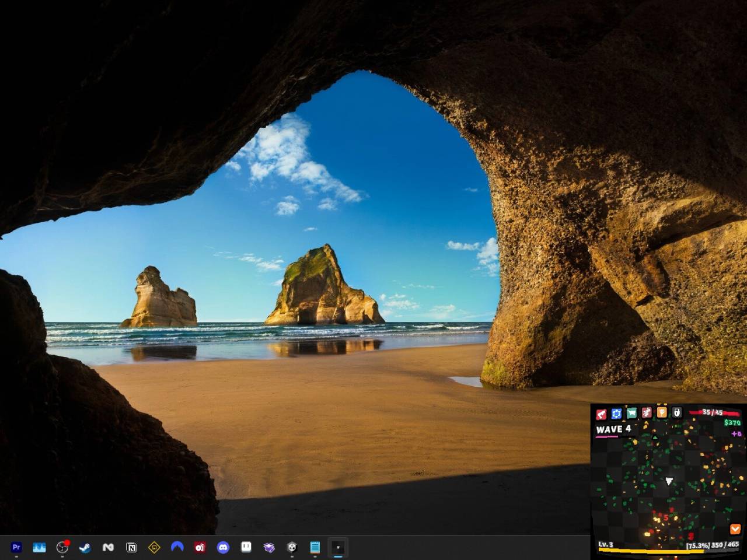
Task: Click the pink pickaxe miner icon
Action: tap(647, 412)
